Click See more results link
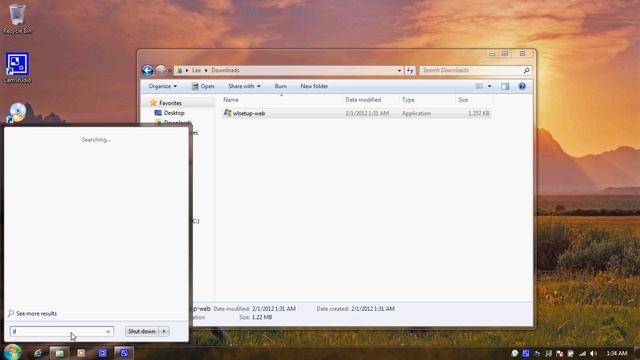Screen dimensions: 640x360 [x=36, y=313]
